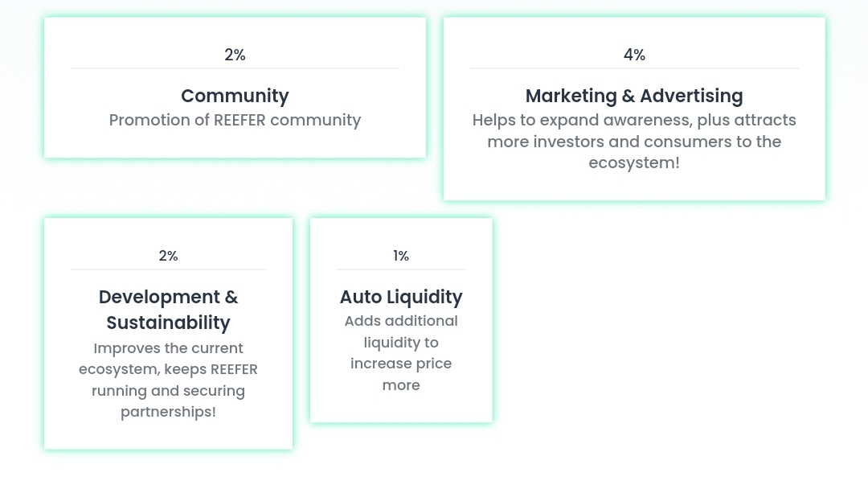This screenshot has width=868, height=481.
Task: Click the divider line in the Community card
Action: pos(235,68)
